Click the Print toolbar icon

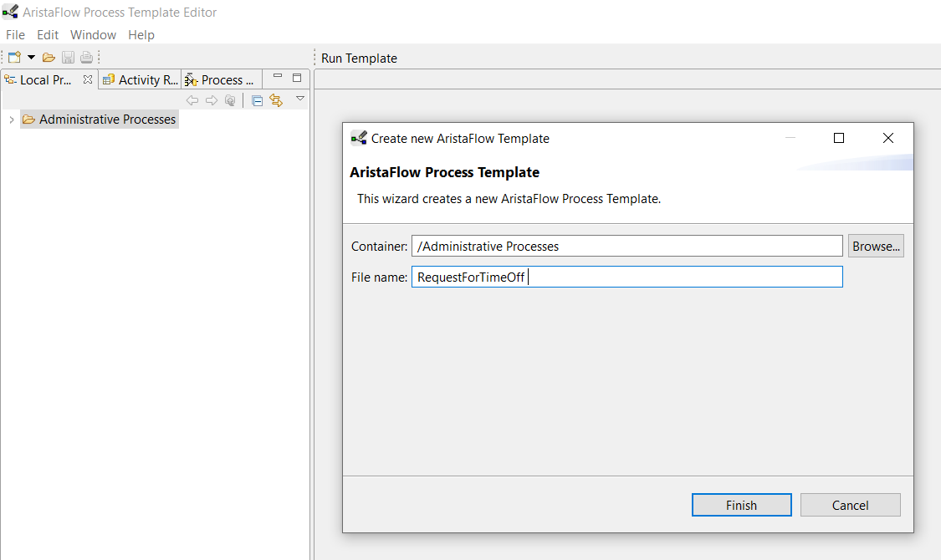tap(86, 58)
